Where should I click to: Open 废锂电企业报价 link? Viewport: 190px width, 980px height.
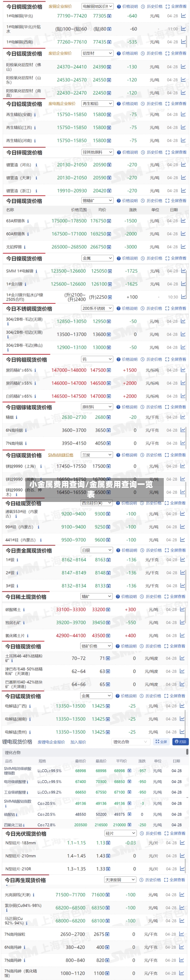pyautogui.click(x=51, y=742)
